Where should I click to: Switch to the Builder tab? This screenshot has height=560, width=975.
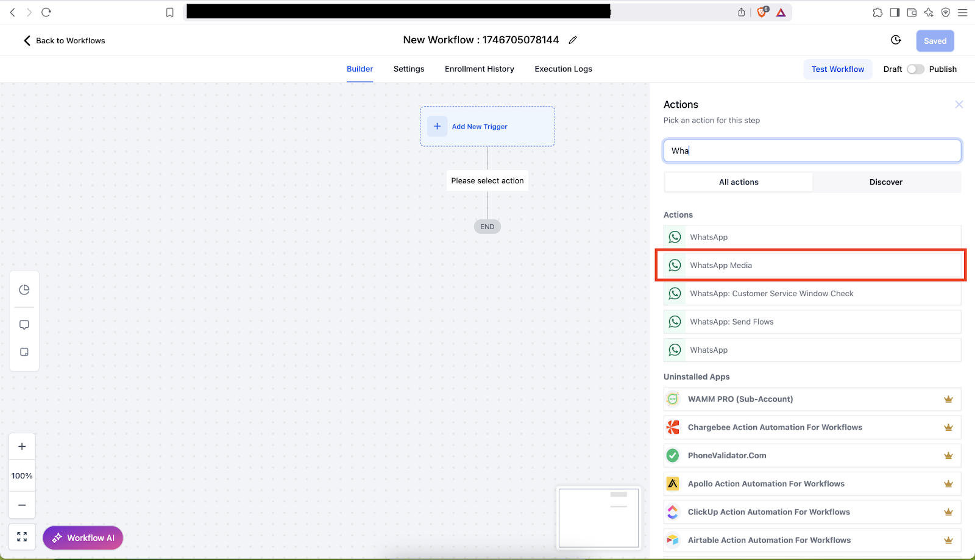360,69
